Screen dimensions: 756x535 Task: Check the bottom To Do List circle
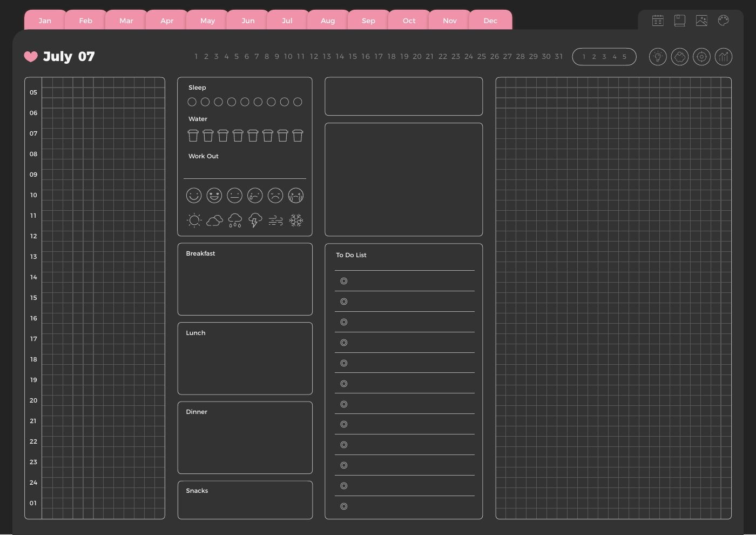tap(344, 506)
